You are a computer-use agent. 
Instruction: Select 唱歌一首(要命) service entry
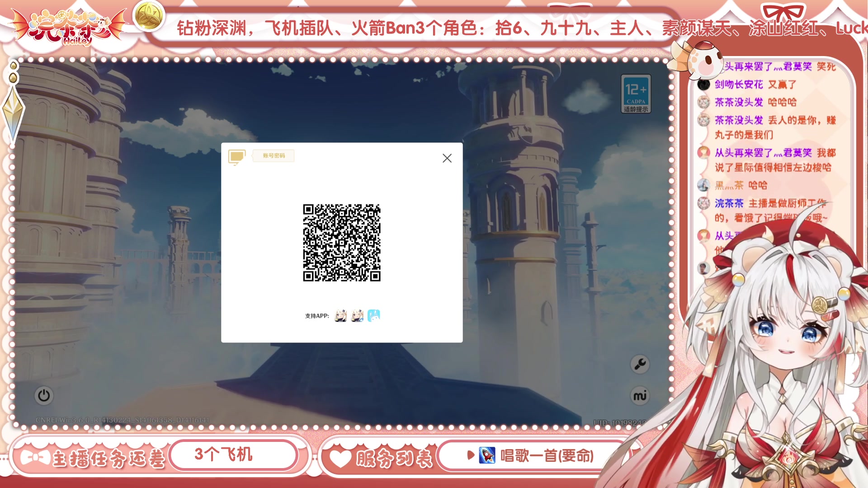point(547,455)
